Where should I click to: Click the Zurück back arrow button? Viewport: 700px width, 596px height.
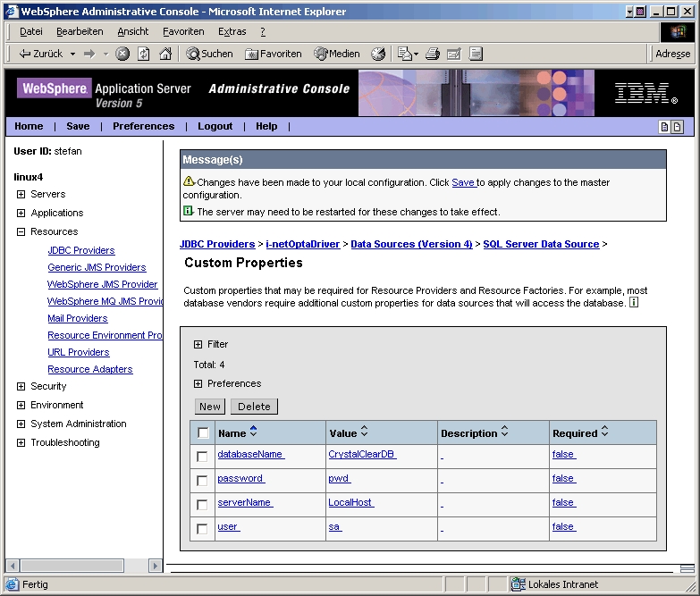tap(40, 54)
